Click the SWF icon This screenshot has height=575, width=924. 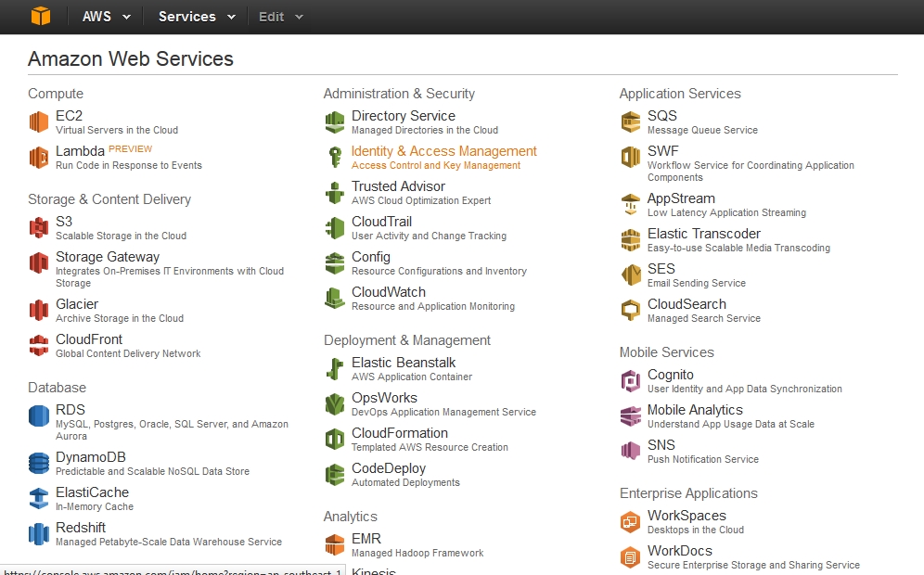pos(631,158)
